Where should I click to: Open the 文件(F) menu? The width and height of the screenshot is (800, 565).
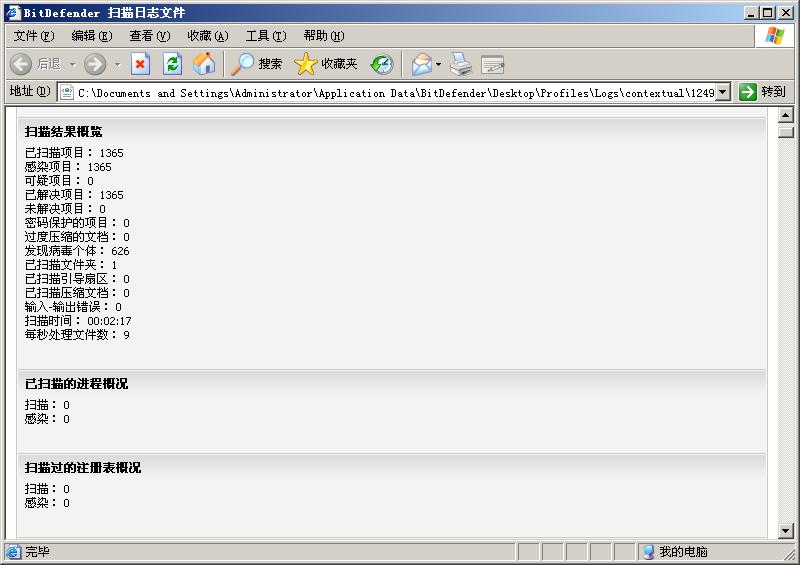[34, 36]
